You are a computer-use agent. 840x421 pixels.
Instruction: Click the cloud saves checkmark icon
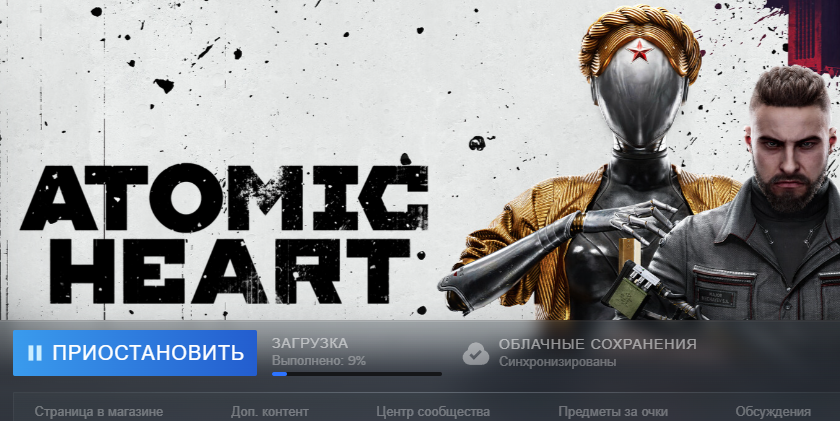pos(476,354)
